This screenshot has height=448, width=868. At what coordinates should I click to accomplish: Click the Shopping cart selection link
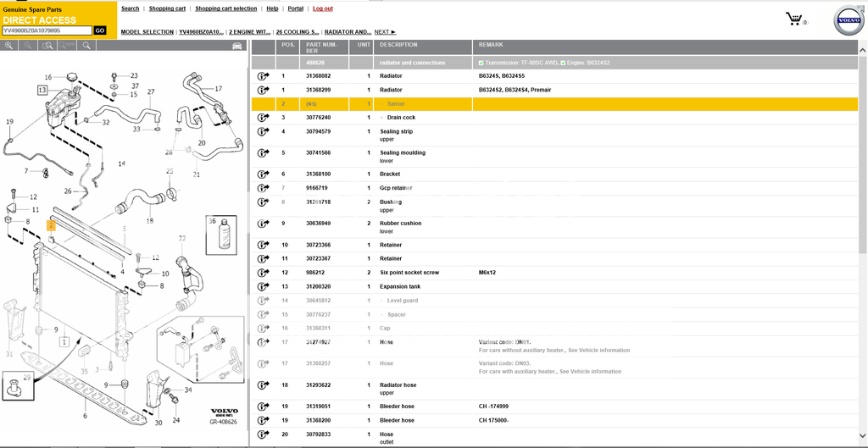tap(225, 8)
